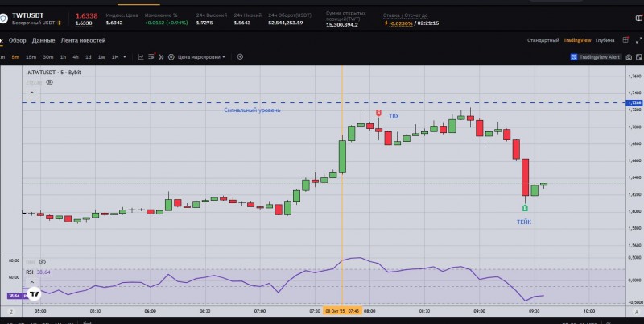Collapse the RSI pane legend chevron
This screenshot has height=324, width=644.
pyautogui.click(x=32, y=282)
